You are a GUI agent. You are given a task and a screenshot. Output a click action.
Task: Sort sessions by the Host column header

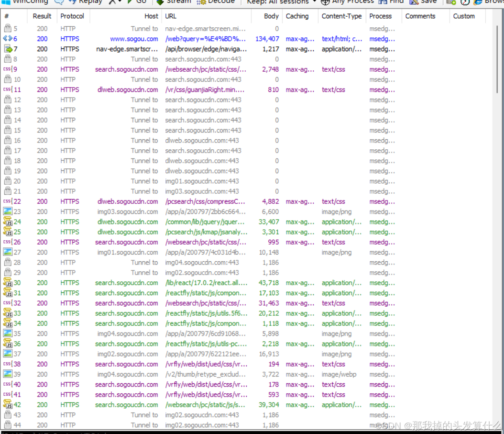coord(126,16)
